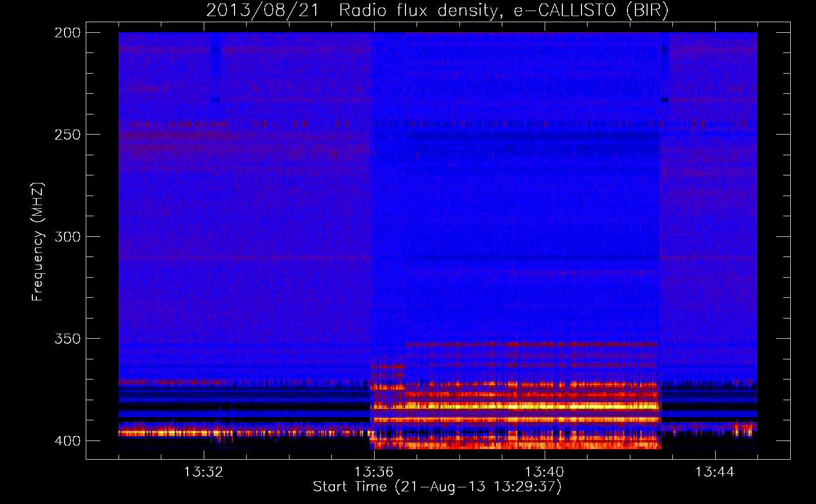Screen dimensions: 816x504
Task: Click the '13:36' time tick label
Action: click(x=374, y=472)
